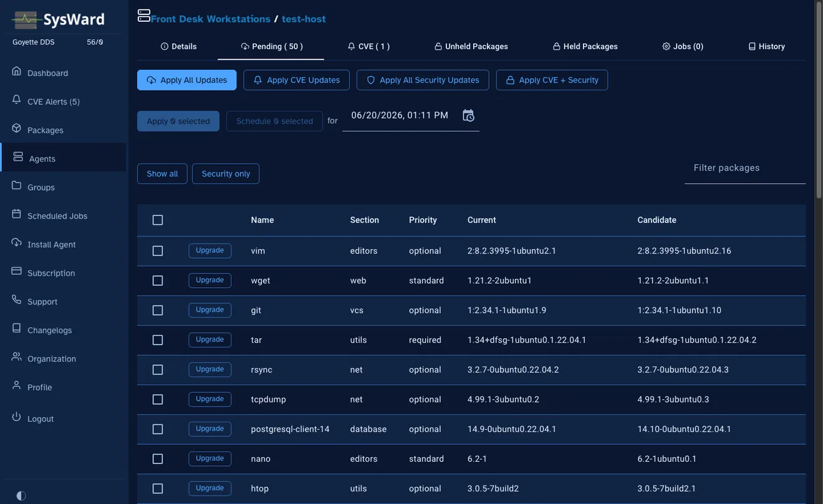Select the row checkbox for tar
Screen dimensions: 823x504
coord(158,340)
